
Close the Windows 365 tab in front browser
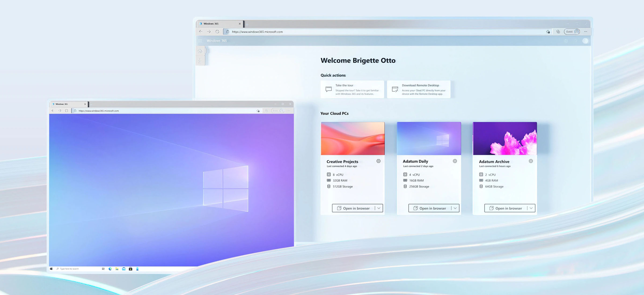[85, 104]
